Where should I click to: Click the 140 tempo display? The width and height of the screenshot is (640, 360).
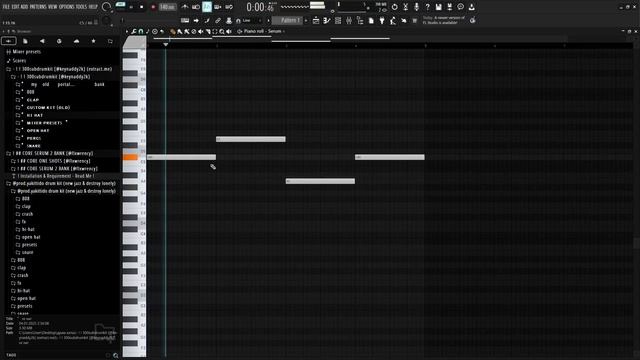[167, 7]
